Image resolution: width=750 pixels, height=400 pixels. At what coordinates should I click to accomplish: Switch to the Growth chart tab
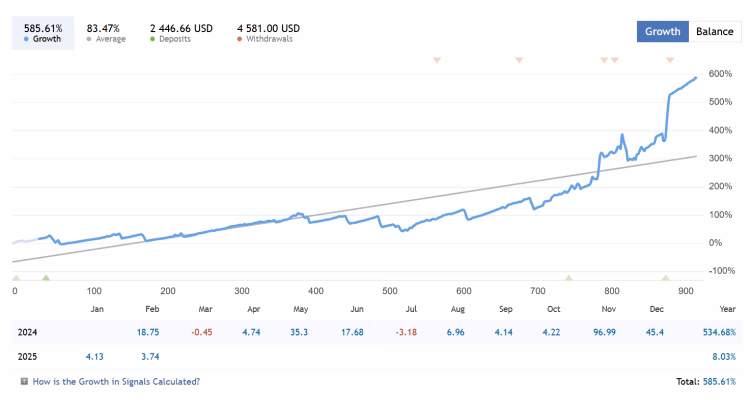point(662,32)
